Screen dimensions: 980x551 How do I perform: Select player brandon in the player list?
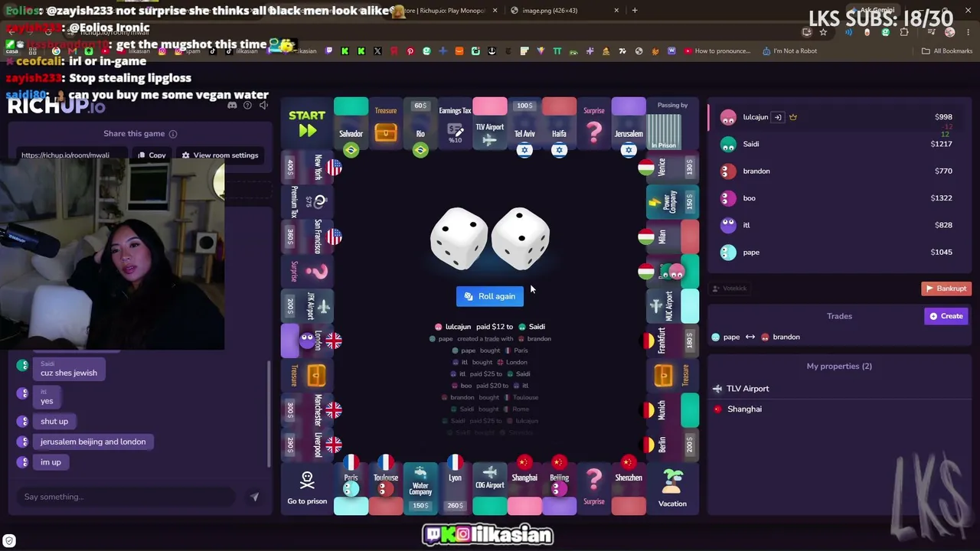[x=838, y=171]
